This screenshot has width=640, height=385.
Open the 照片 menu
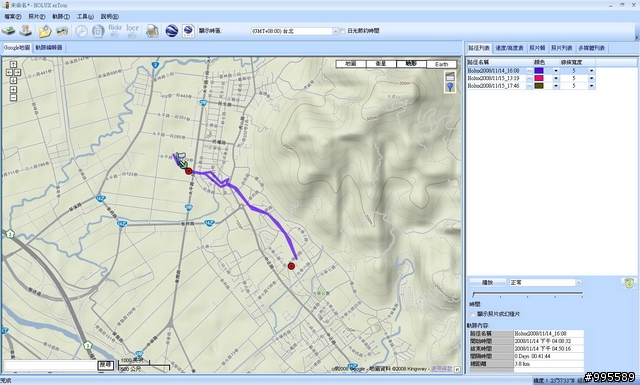point(37,17)
